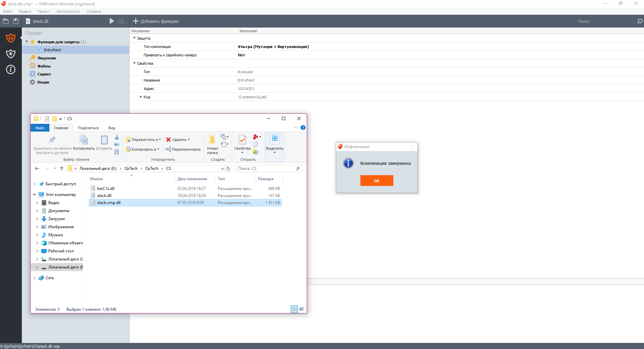Go up one folder in Explorer
644x349 pixels.
click(x=62, y=168)
